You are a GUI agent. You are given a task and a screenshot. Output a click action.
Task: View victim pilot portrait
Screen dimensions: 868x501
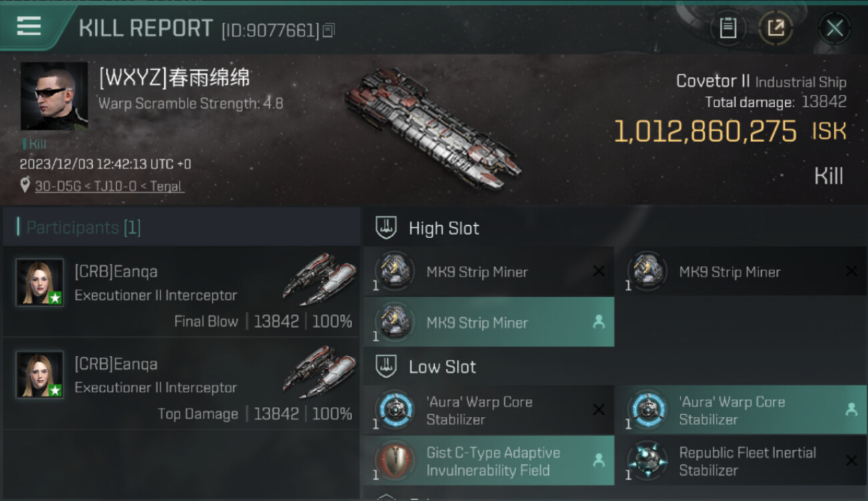click(54, 96)
